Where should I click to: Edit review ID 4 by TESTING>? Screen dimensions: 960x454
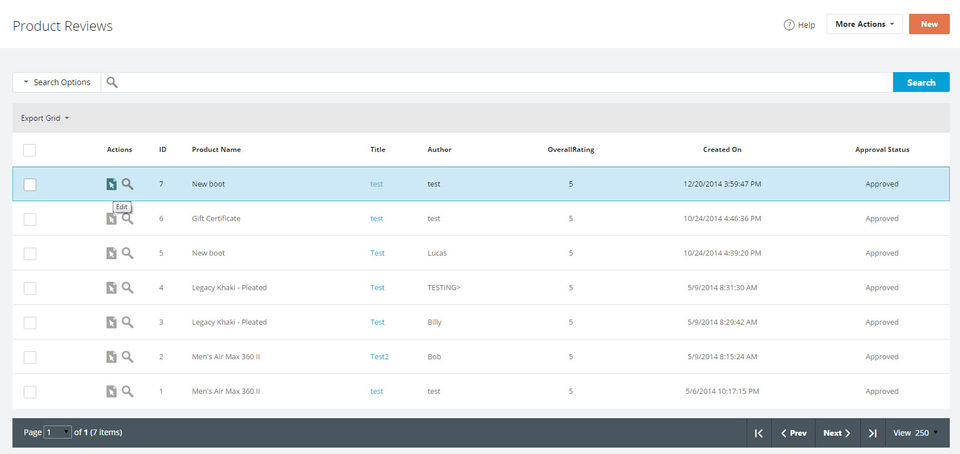[x=111, y=288]
